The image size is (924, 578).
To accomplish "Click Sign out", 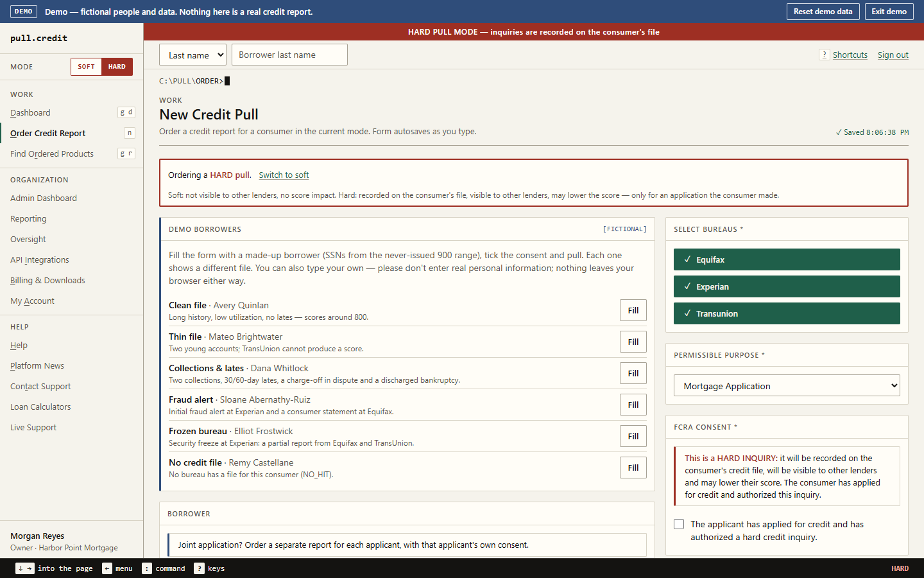I will coord(893,55).
